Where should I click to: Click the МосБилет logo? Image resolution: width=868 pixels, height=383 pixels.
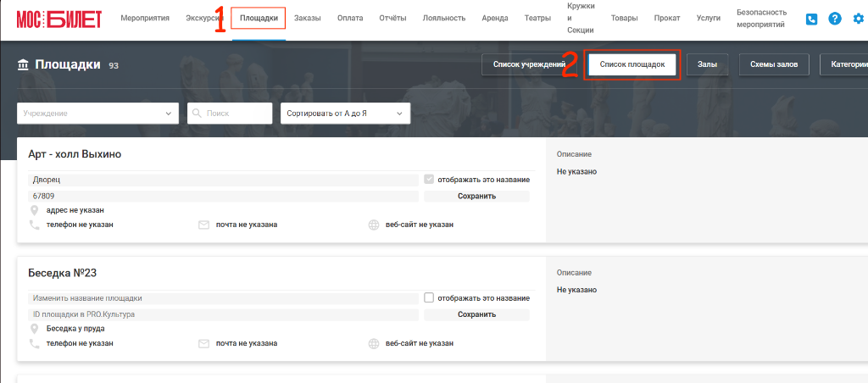[x=59, y=19]
